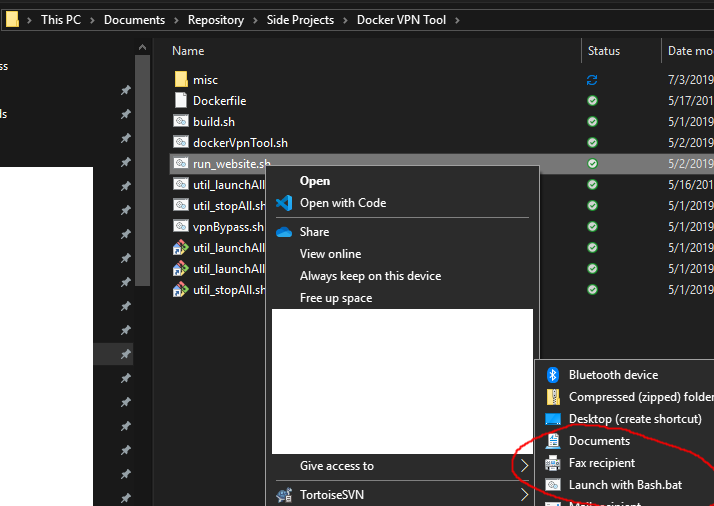714x506 pixels.
Task: Click the Visual Studio Code icon in context menu
Action: coord(283,203)
